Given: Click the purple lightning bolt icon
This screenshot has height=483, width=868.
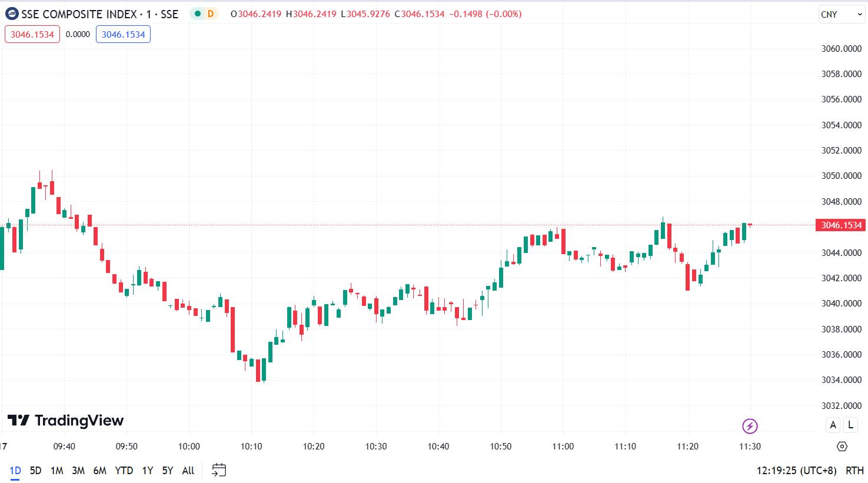Looking at the screenshot, I should pos(749,426).
